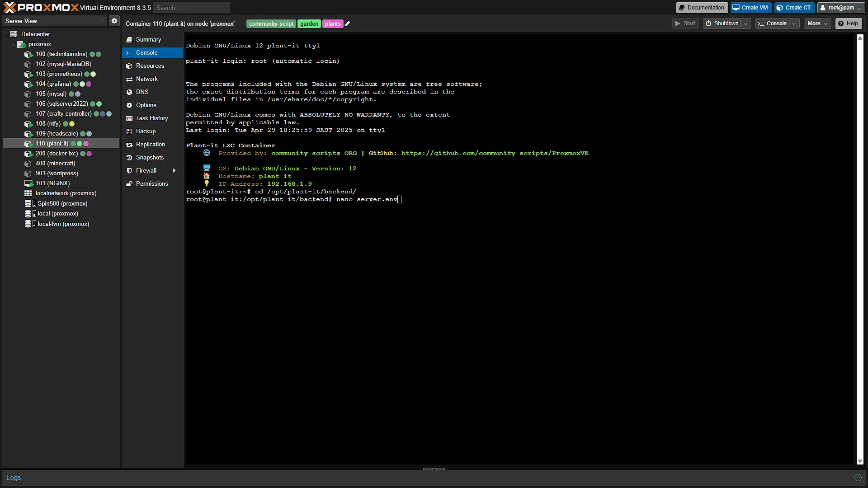Open the Options tab
The image size is (868, 488).
152,105
